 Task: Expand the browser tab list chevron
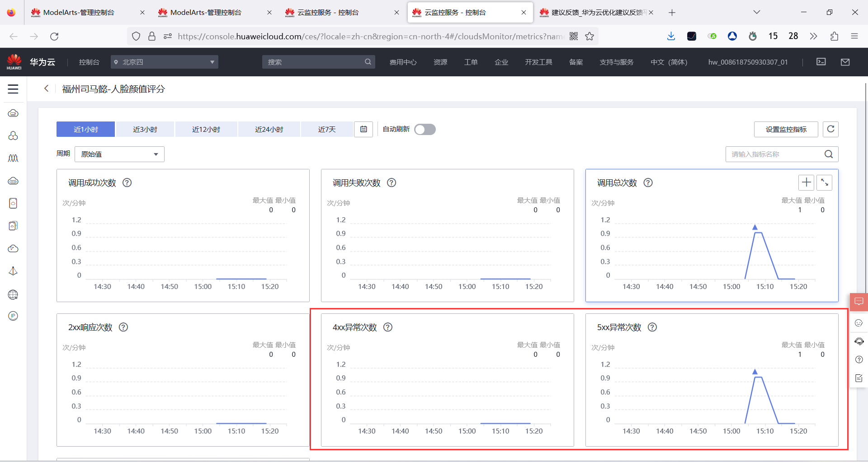[x=756, y=12]
